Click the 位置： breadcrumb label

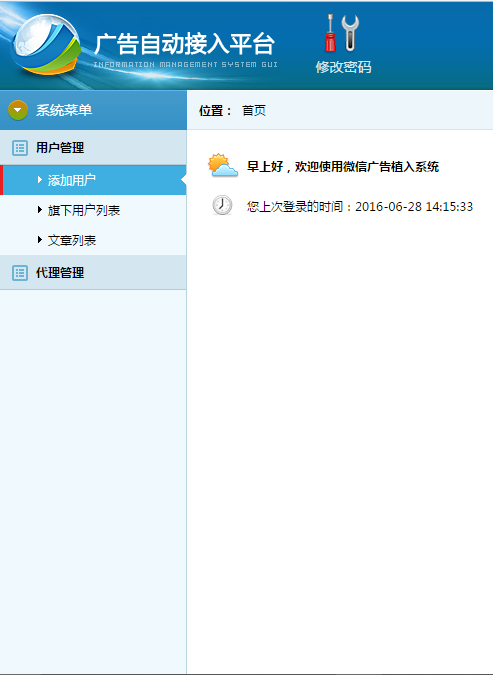[215, 111]
